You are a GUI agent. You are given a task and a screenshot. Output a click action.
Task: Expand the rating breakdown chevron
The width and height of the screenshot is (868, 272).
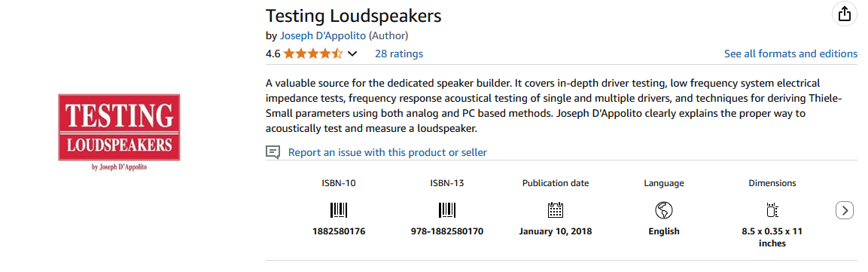[x=352, y=53]
